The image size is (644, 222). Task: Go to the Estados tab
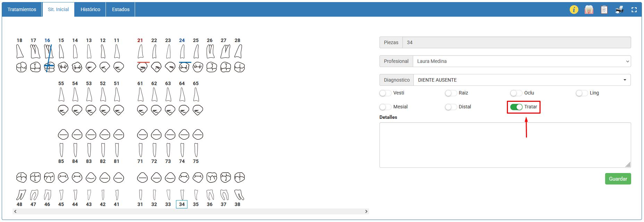121,9
